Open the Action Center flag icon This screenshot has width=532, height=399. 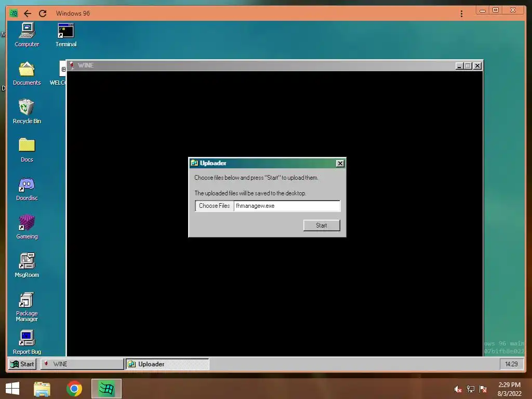click(x=483, y=389)
